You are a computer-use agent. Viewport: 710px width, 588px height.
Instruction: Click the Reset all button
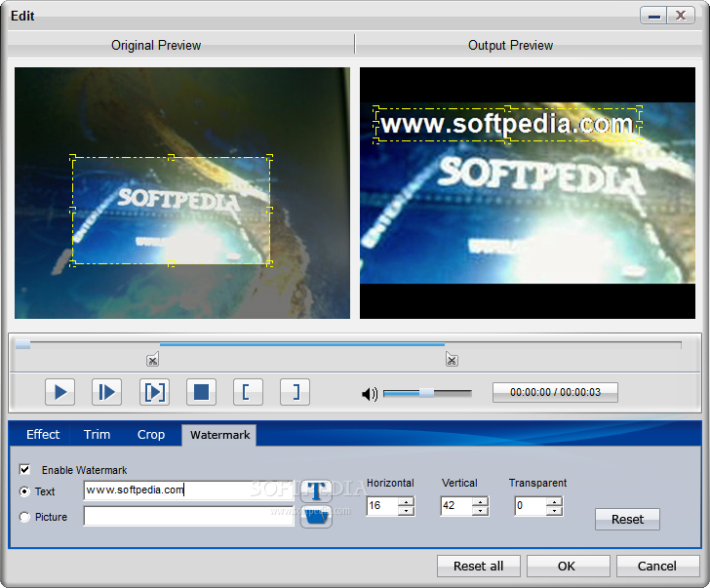[x=478, y=567]
